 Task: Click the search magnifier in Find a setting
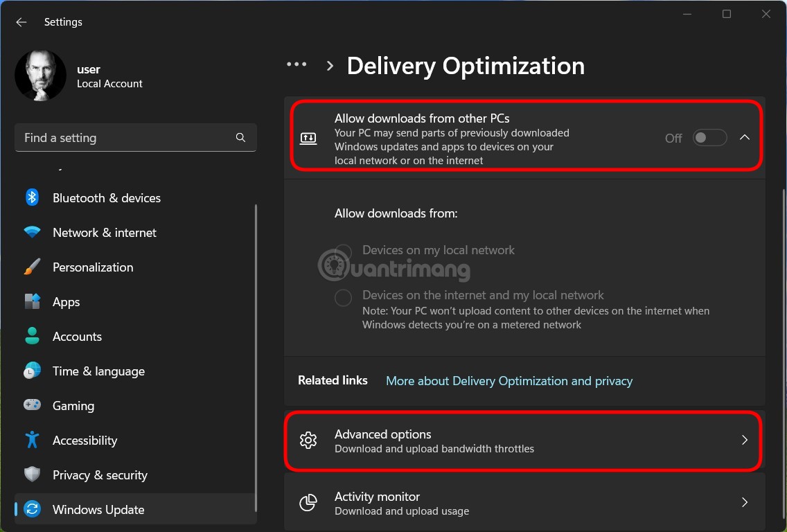point(240,137)
